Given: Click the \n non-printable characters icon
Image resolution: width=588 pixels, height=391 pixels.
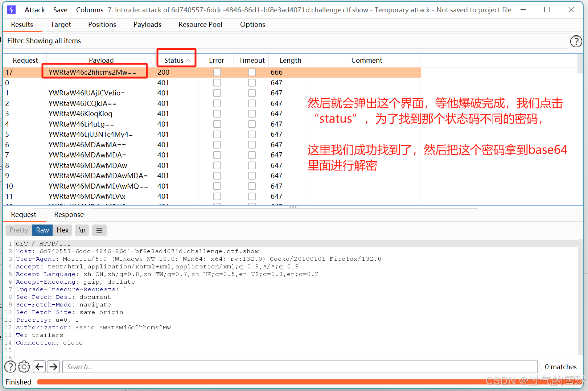Looking at the screenshot, I should pos(82,230).
